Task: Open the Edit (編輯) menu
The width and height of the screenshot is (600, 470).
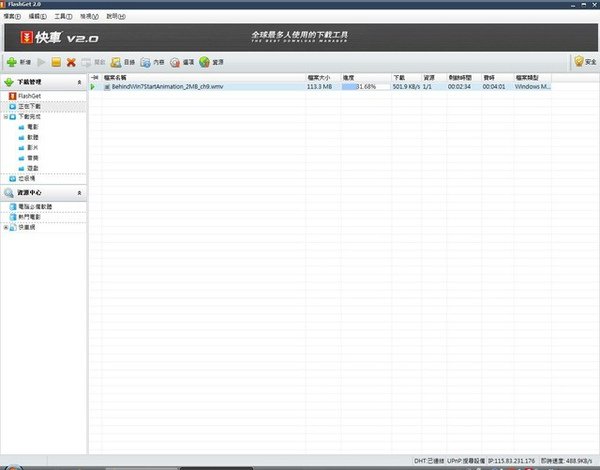Action: 38,16
